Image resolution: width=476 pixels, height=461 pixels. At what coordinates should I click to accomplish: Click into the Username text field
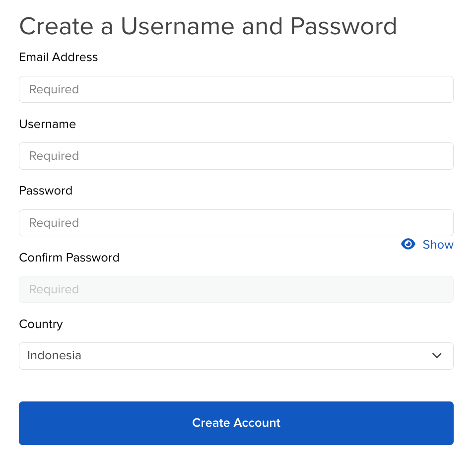(x=236, y=156)
